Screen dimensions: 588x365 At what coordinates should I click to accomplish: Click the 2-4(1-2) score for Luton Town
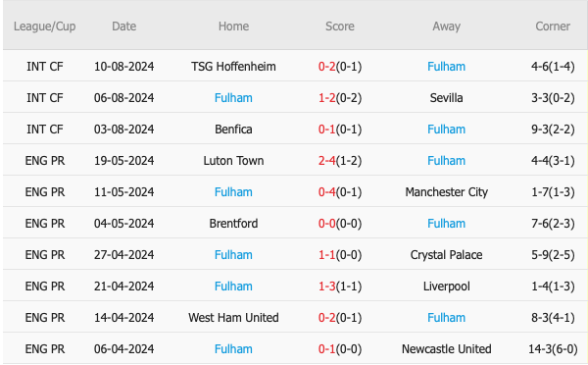pos(340,161)
